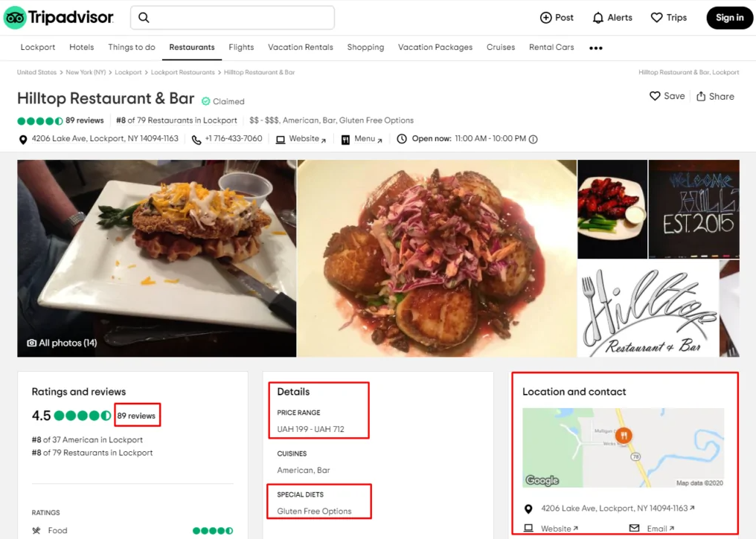Go to Vacation Rentals tab

click(301, 47)
